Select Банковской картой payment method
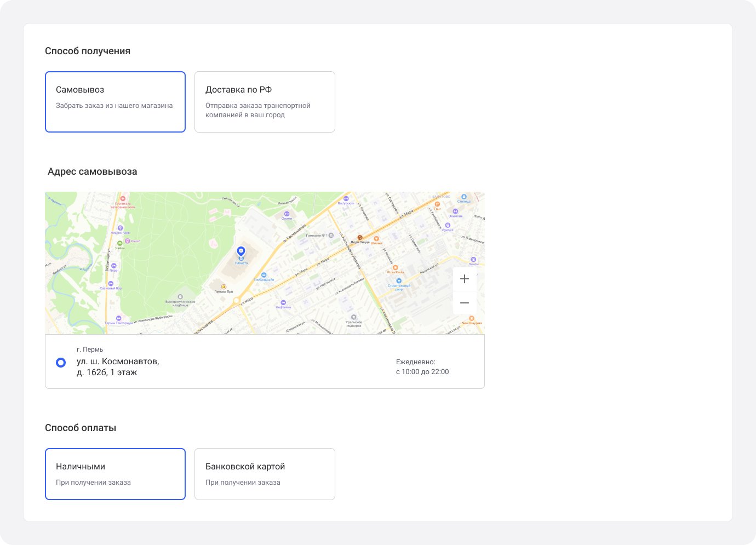This screenshot has width=756, height=545. (265, 474)
